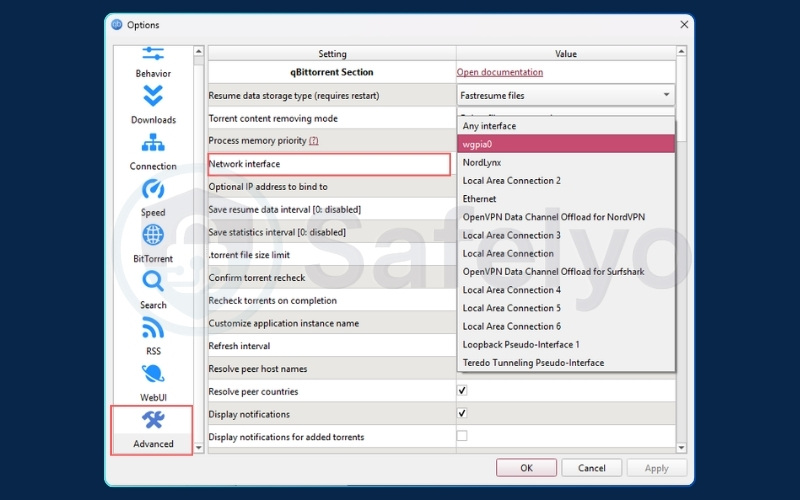
Task: Click the Cancel button
Action: [x=591, y=468]
